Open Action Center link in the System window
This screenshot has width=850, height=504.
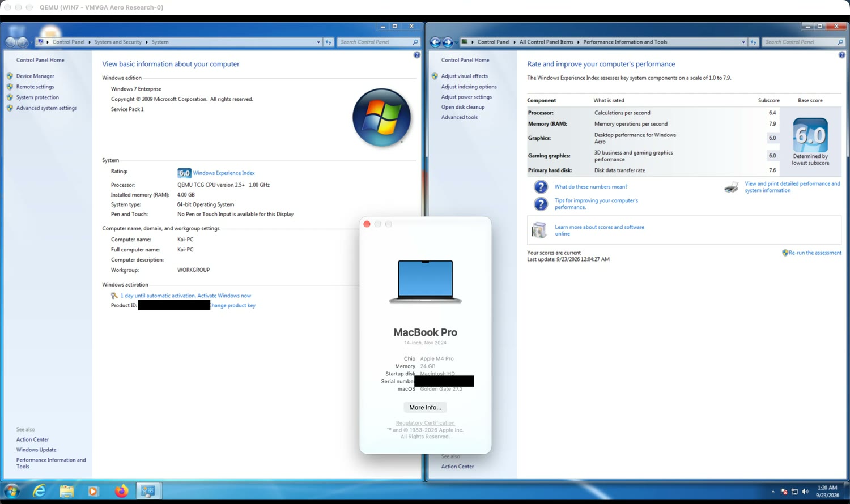(x=32, y=439)
